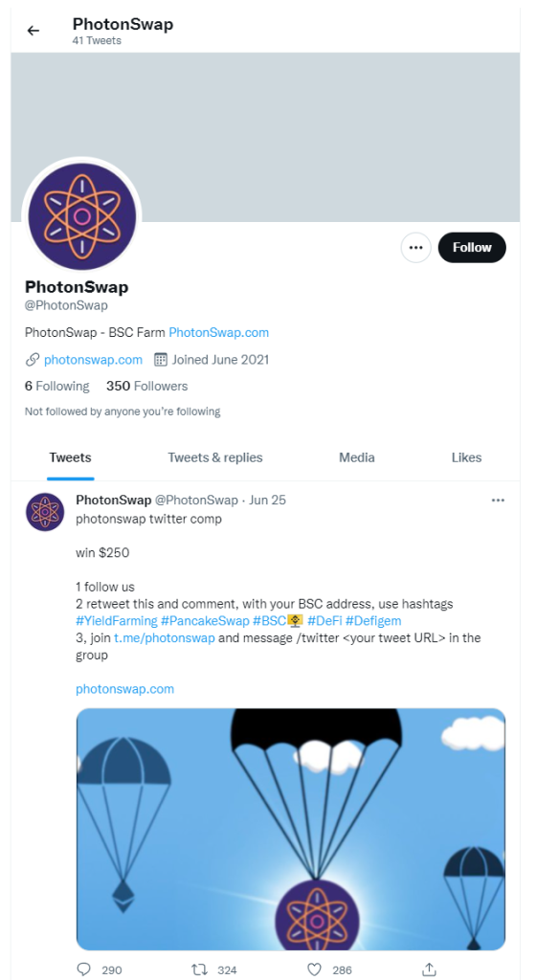
Task: Go back using the left arrow icon
Action: tap(33, 31)
